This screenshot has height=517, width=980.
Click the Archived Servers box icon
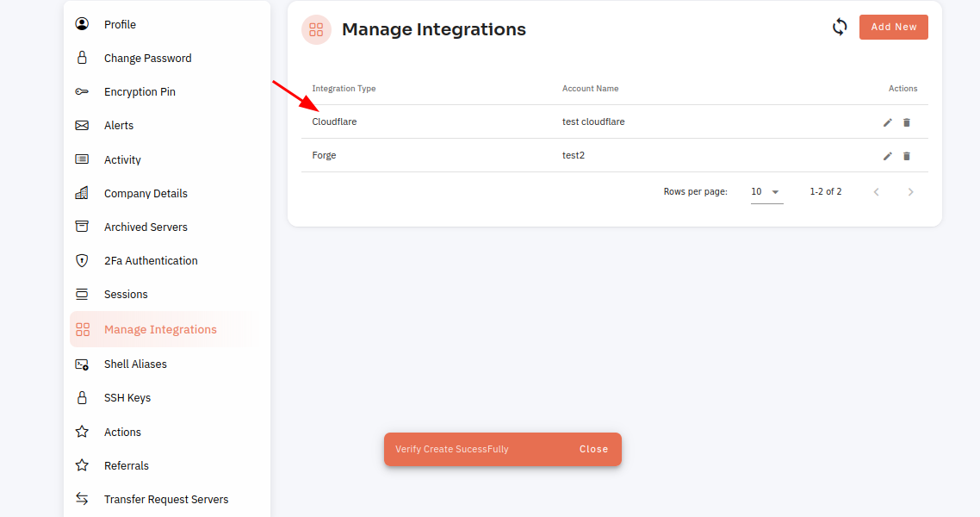[x=82, y=227]
